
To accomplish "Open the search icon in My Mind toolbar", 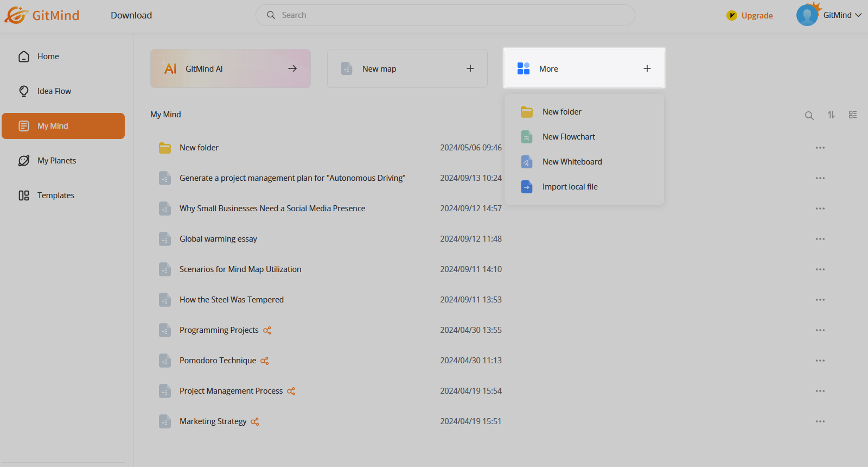I will tap(809, 115).
